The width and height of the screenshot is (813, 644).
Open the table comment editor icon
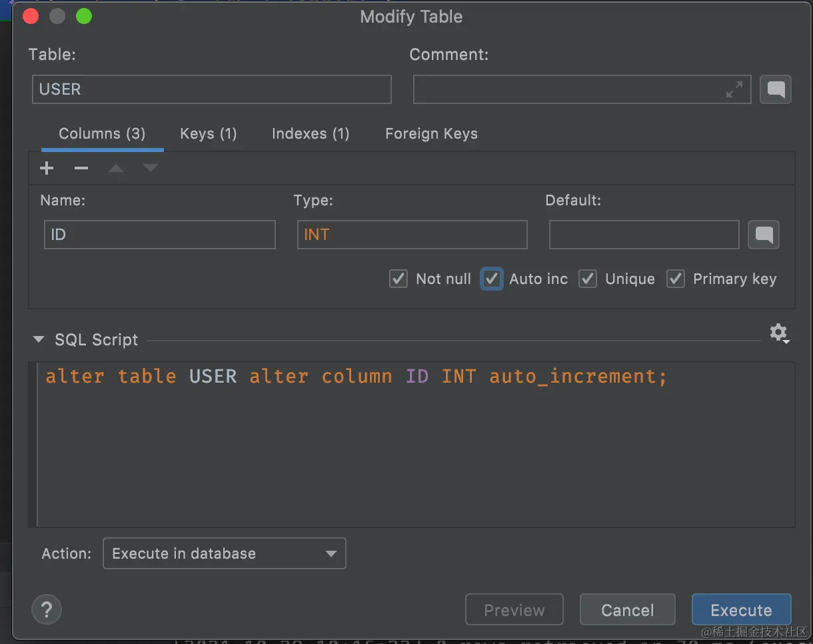click(776, 89)
